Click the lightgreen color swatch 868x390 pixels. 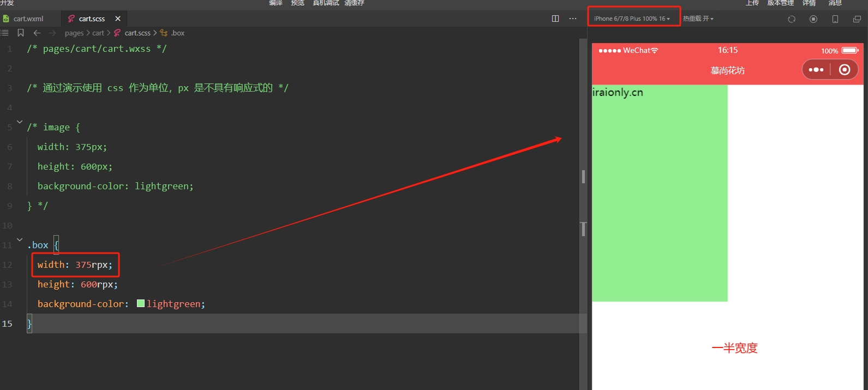(x=141, y=304)
